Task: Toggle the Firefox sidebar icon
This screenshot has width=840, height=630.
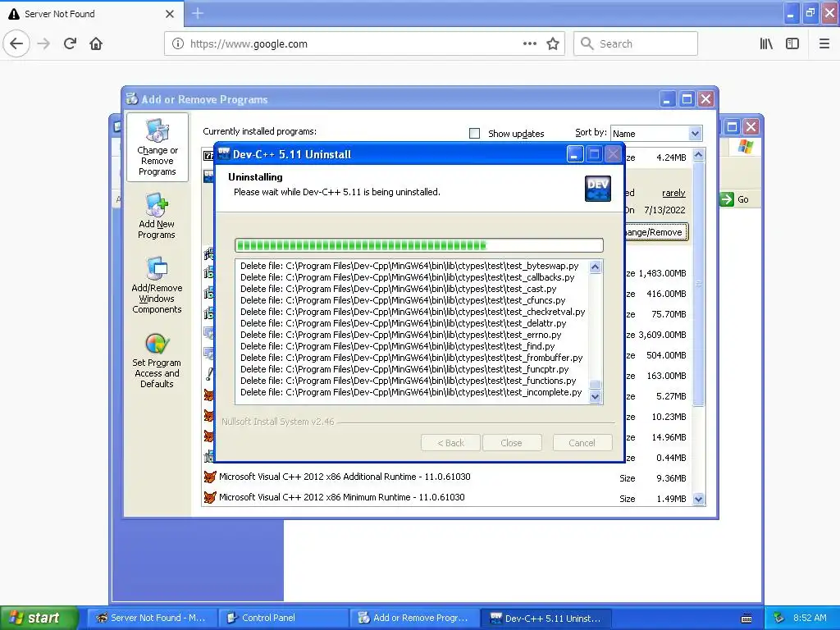Action: [x=792, y=43]
